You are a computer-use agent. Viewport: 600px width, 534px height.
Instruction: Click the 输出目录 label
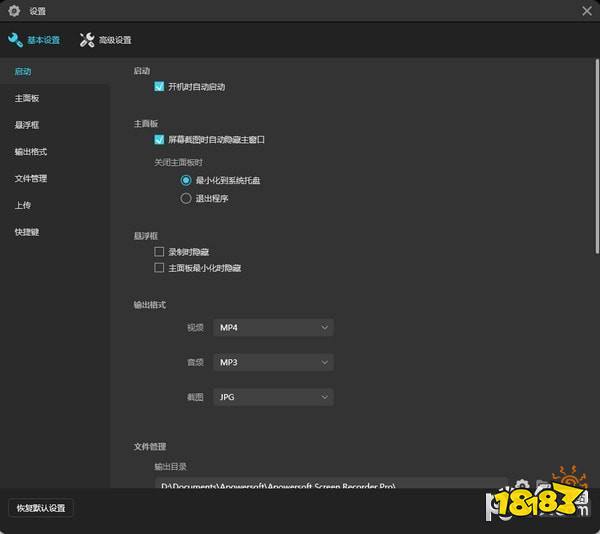tap(170, 467)
